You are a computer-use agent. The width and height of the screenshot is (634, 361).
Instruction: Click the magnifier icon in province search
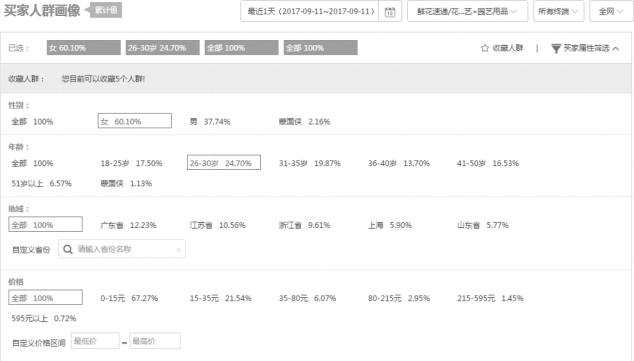tap(68, 249)
